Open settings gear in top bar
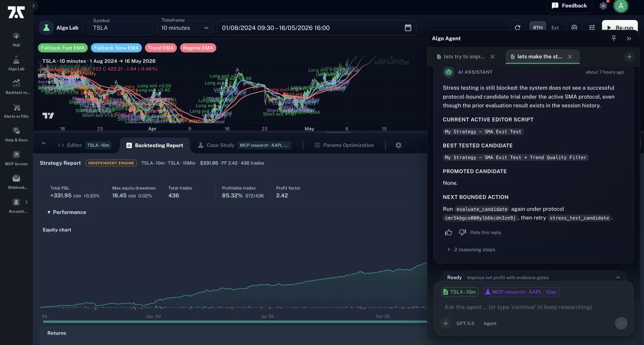 (603, 6)
